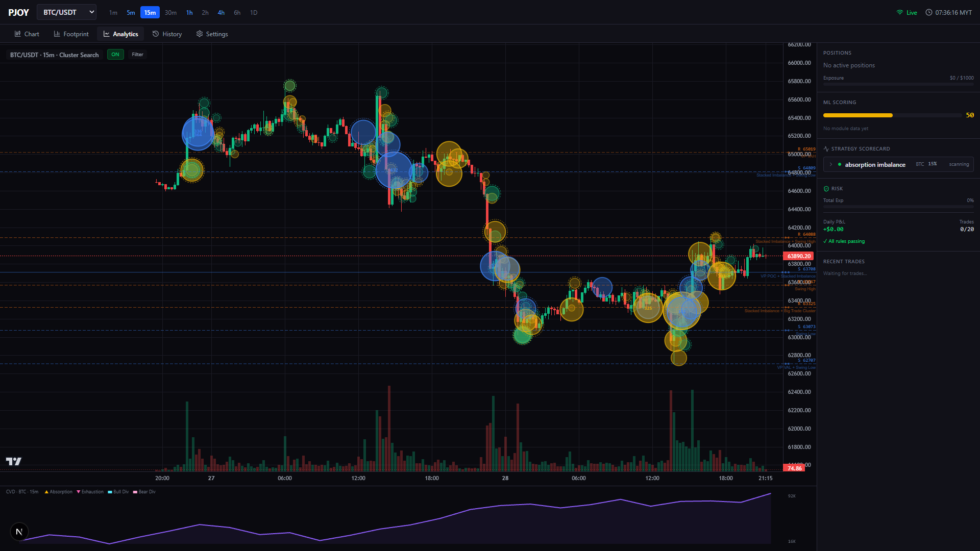Open the History tab
Image resolution: width=980 pixels, height=551 pixels.
coord(167,34)
